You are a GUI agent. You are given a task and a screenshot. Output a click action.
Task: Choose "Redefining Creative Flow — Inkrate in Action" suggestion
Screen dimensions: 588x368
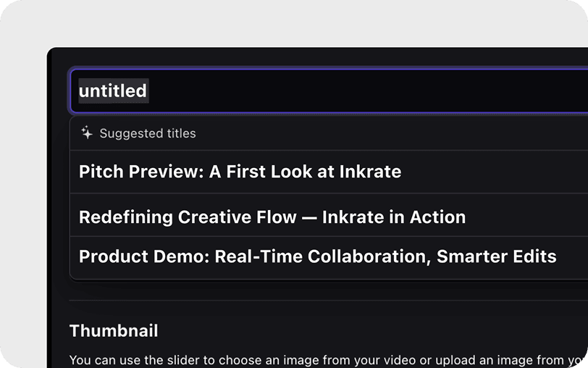(272, 217)
